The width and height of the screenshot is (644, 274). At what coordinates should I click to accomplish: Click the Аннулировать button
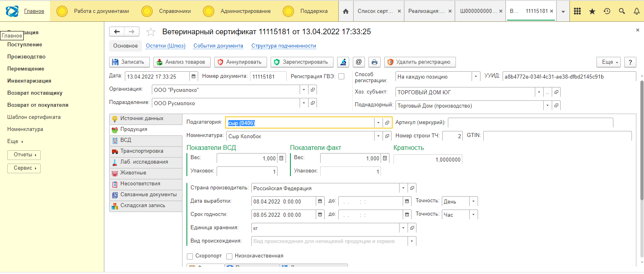pyautogui.click(x=240, y=62)
